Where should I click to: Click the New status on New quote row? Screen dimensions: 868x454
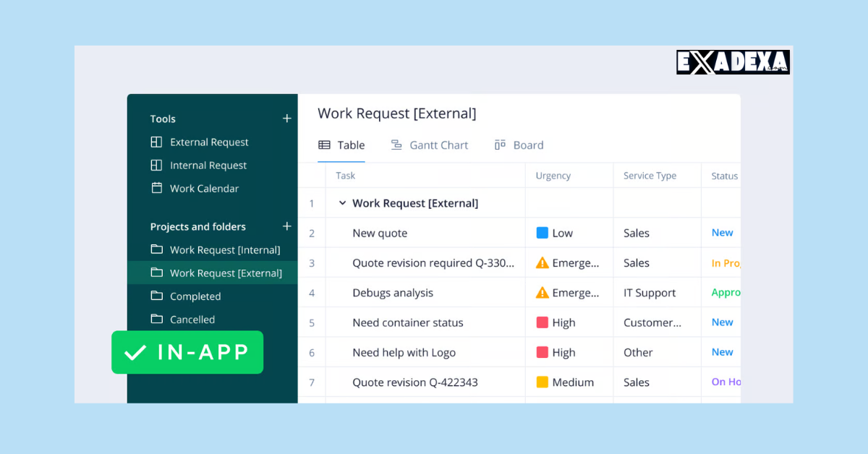722,232
